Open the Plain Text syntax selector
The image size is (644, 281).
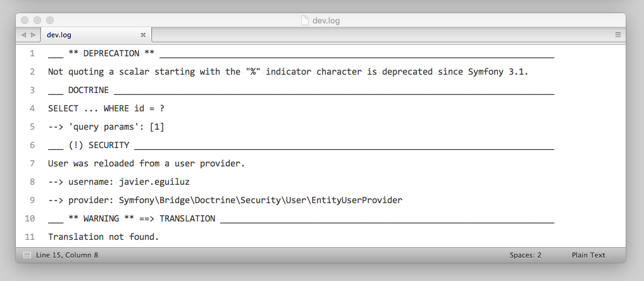point(588,255)
